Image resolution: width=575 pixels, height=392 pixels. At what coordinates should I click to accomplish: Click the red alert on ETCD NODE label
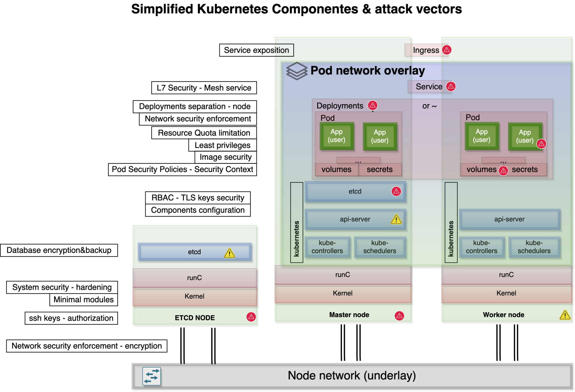[x=251, y=317]
